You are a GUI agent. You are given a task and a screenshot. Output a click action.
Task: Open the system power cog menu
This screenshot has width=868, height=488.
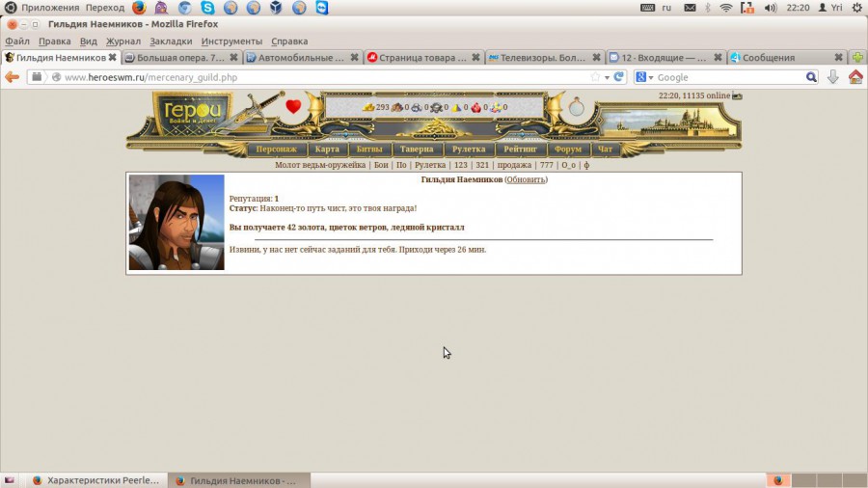(857, 8)
